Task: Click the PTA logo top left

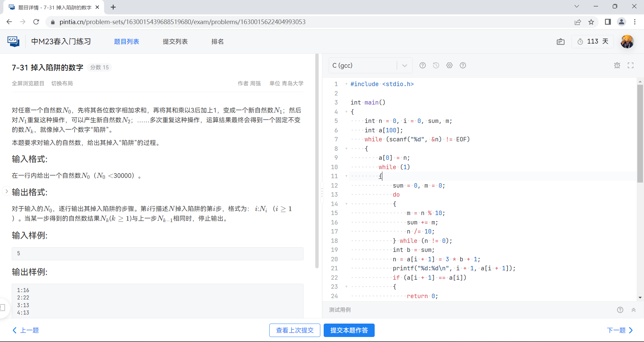Action: point(13,41)
